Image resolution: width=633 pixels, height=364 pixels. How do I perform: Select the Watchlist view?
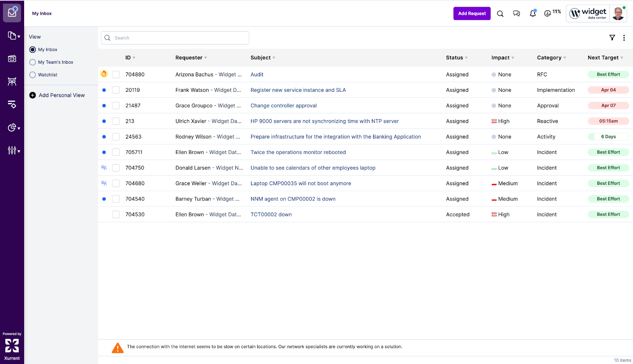pyautogui.click(x=32, y=74)
